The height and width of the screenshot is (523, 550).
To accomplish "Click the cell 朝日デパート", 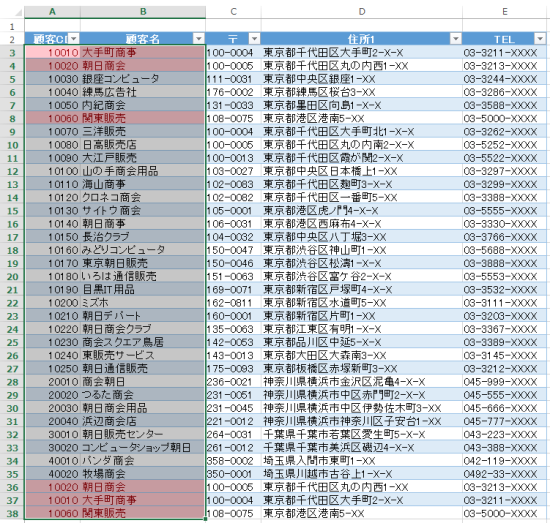I will click(143, 316).
